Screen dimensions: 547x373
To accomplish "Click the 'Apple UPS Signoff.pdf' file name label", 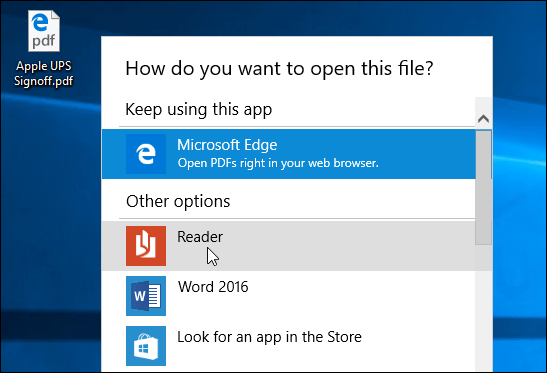I will tap(44, 73).
